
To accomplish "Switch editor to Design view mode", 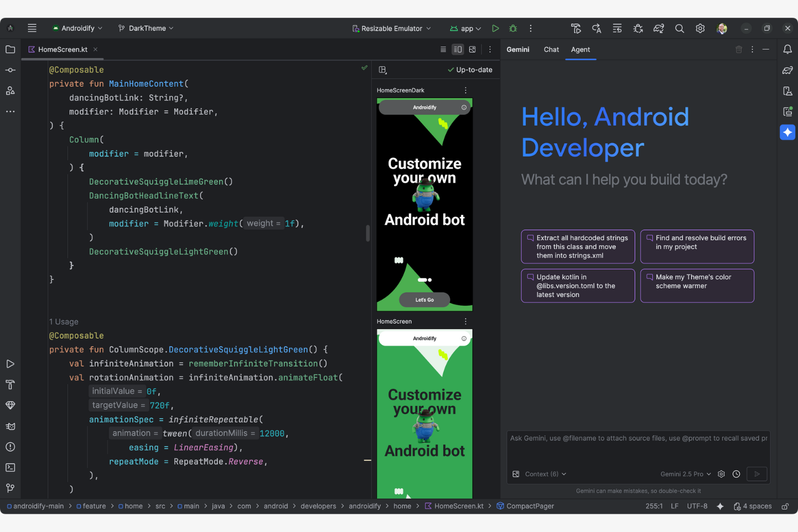I will (472, 49).
